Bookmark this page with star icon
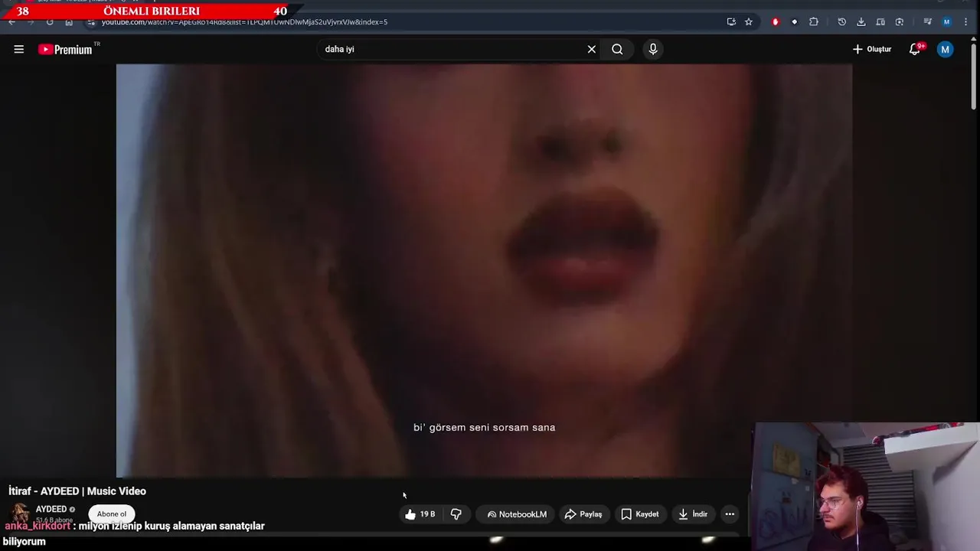 coord(749,22)
